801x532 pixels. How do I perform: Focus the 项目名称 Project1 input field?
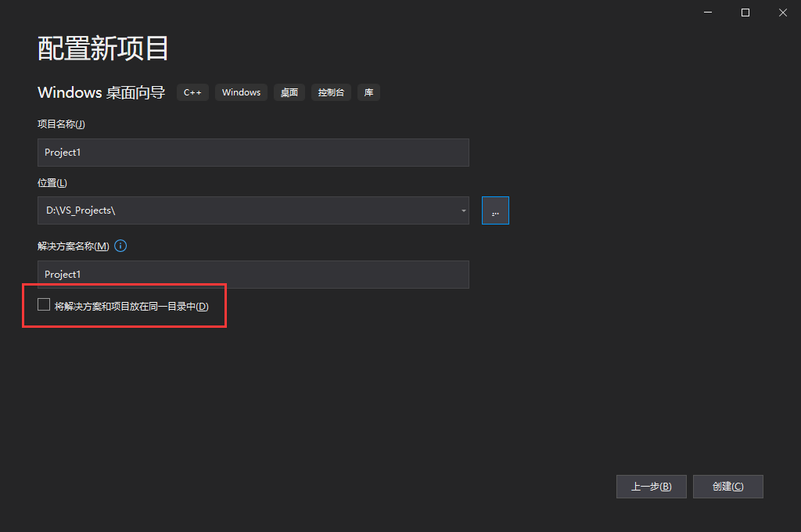pyautogui.click(x=253, y=153)
